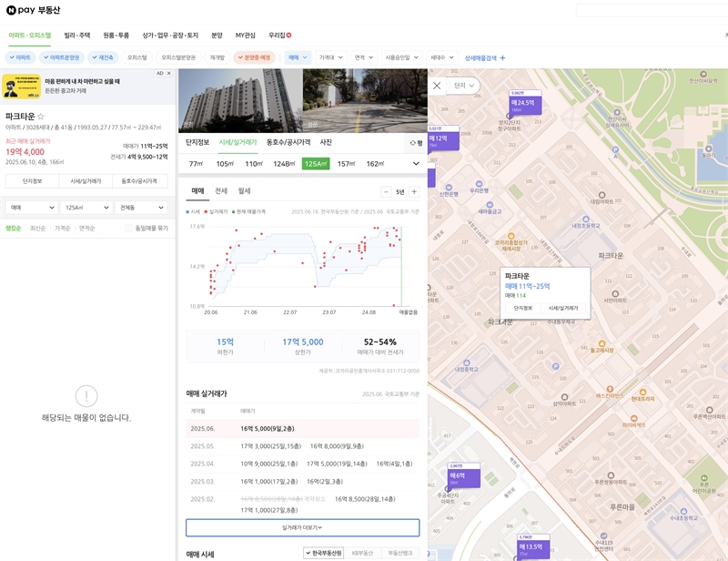
Task: Toggle the 재건축 filter chip
Action: [103, 57]
